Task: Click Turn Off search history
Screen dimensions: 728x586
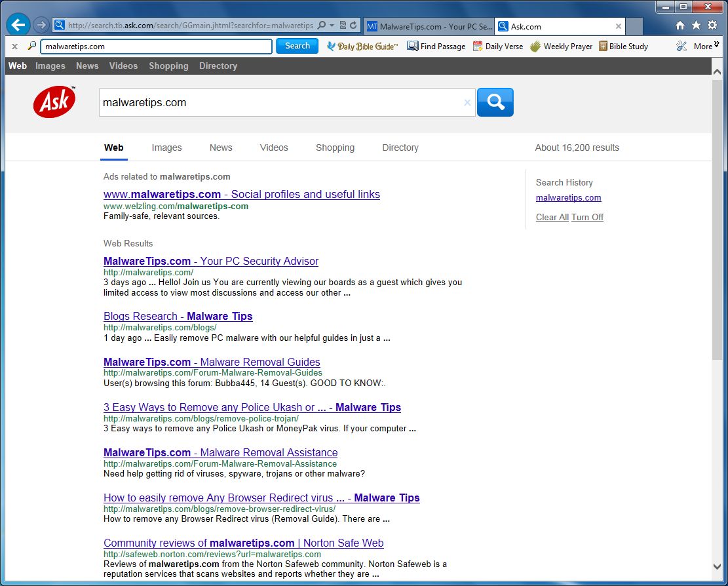Action: [x=587, y=218]
